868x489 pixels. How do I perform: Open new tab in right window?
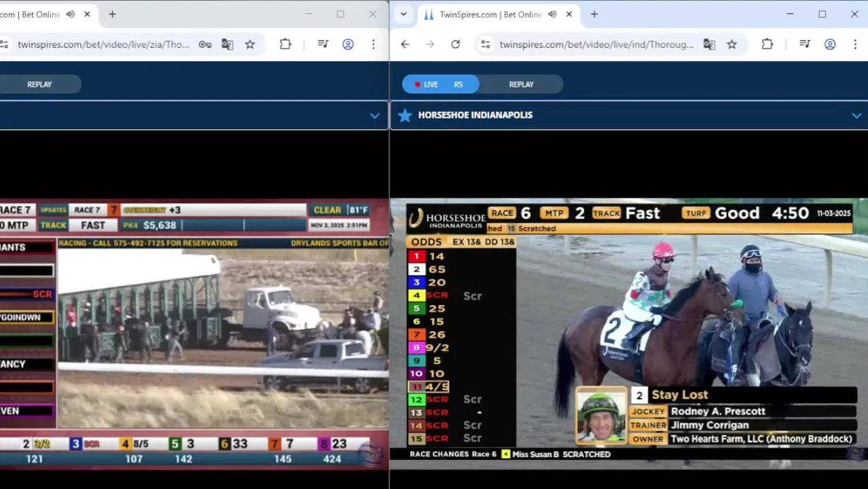[x=594, y=14]
